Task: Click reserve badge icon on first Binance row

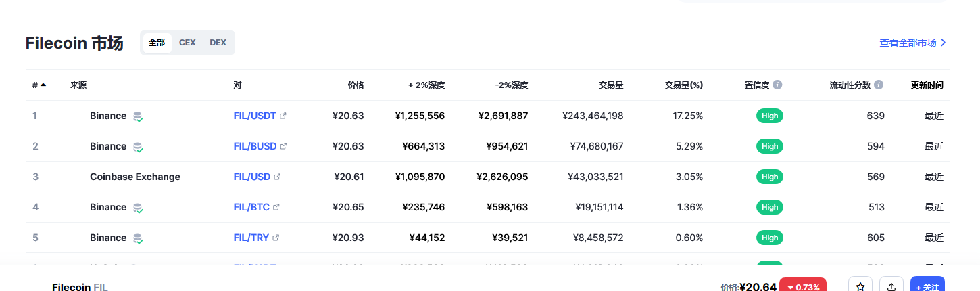Action: (x=138, y=116)
